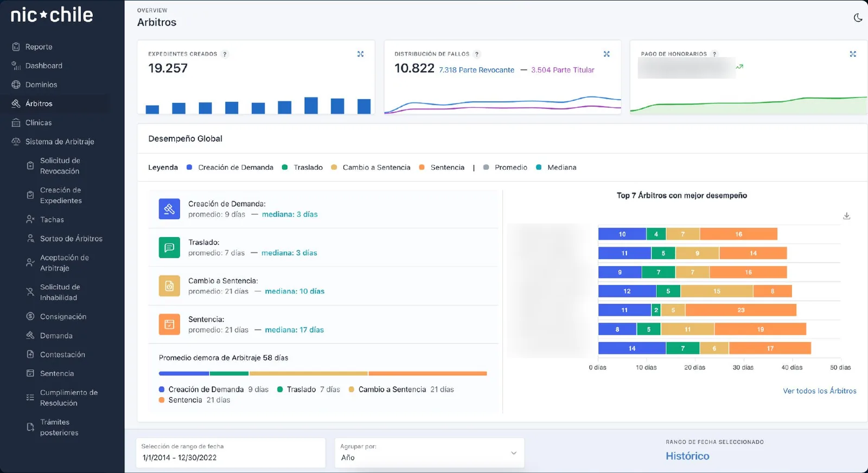Expand the Expedientes Creados card
The width and height of the screenshot is (868, 473).
pos(360,54)
